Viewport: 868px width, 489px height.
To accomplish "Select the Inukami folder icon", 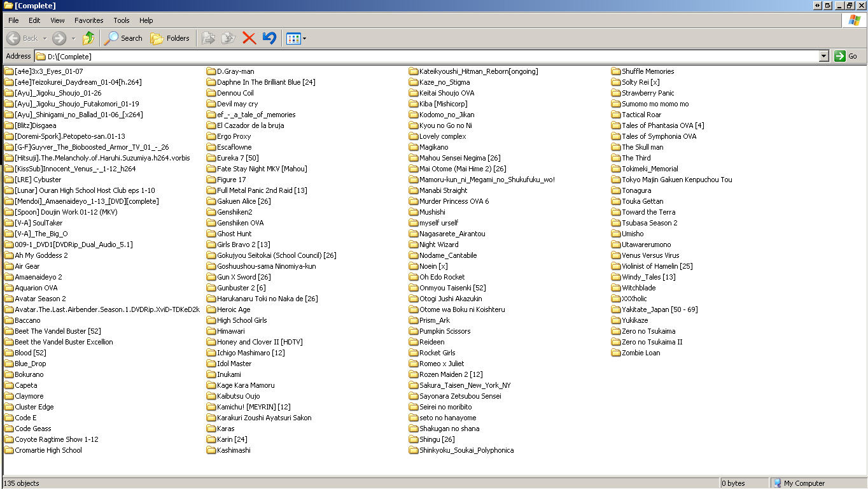I will [x=211, y=374].
